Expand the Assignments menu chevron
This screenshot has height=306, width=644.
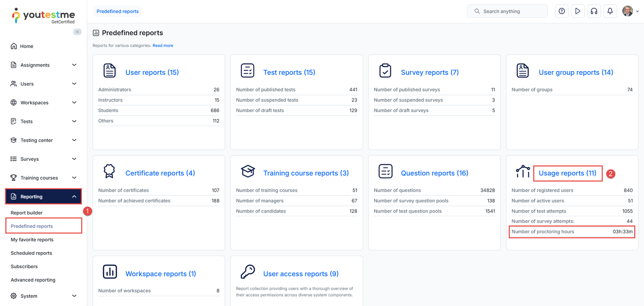[74, 65]
